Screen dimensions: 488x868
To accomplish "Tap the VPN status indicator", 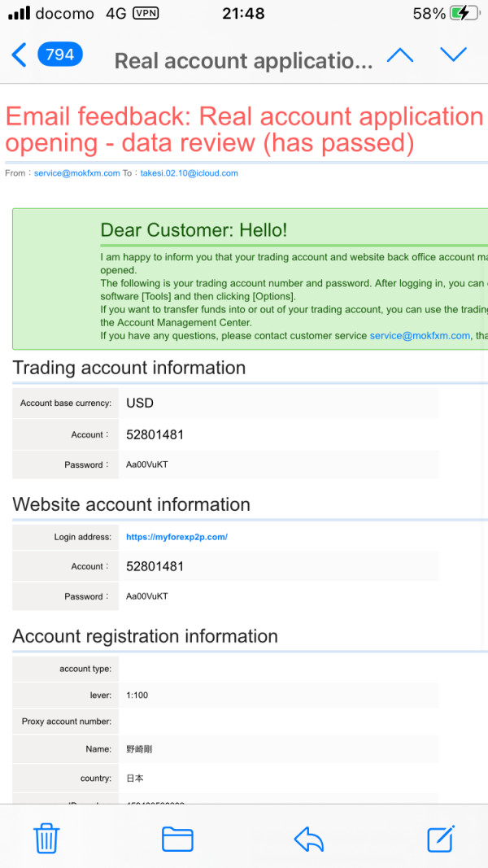I will click(x=146, y=13).
